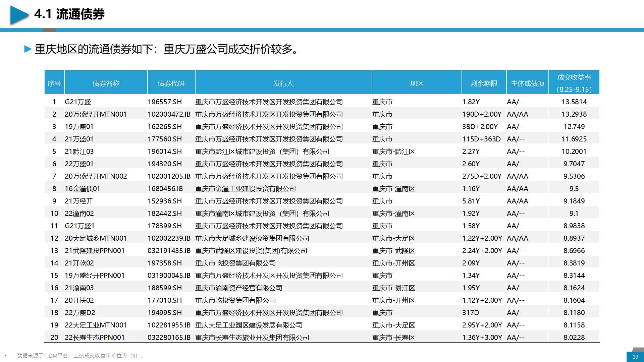Click remaining term 190D+2.00Y
This screenshot has height=362, width=644.
pos(482,114)
